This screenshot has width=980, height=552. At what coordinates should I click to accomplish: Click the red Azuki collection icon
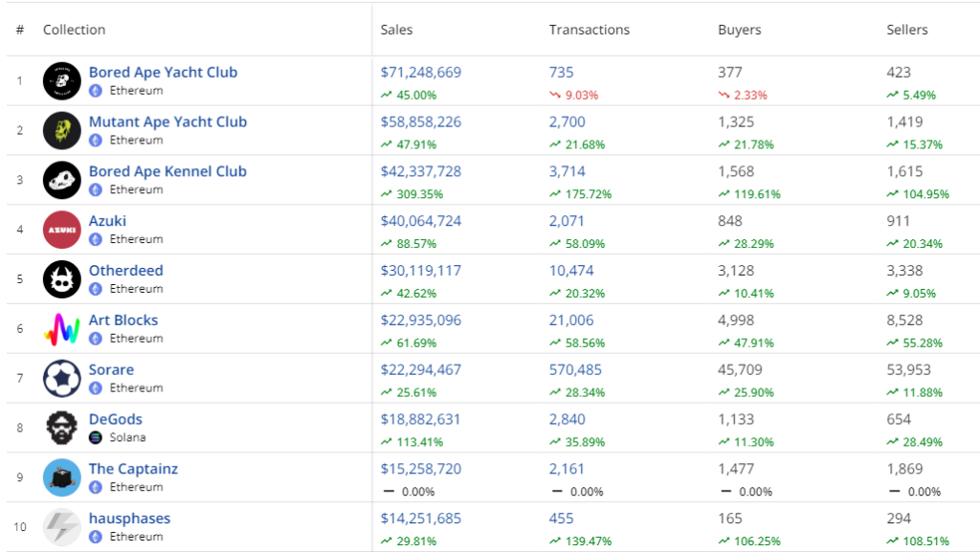coord(62,230)
